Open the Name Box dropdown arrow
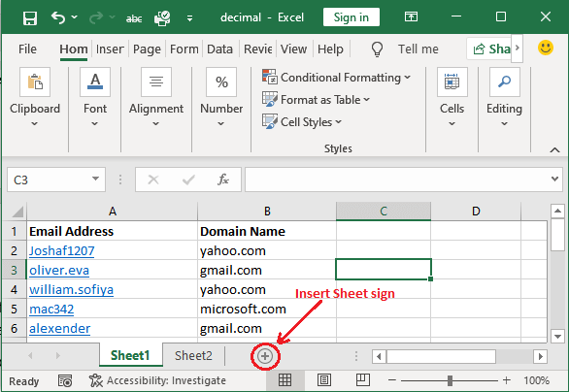Image resolution: width=569 pixels, height=392 pixels. click(x=95, y=179)
